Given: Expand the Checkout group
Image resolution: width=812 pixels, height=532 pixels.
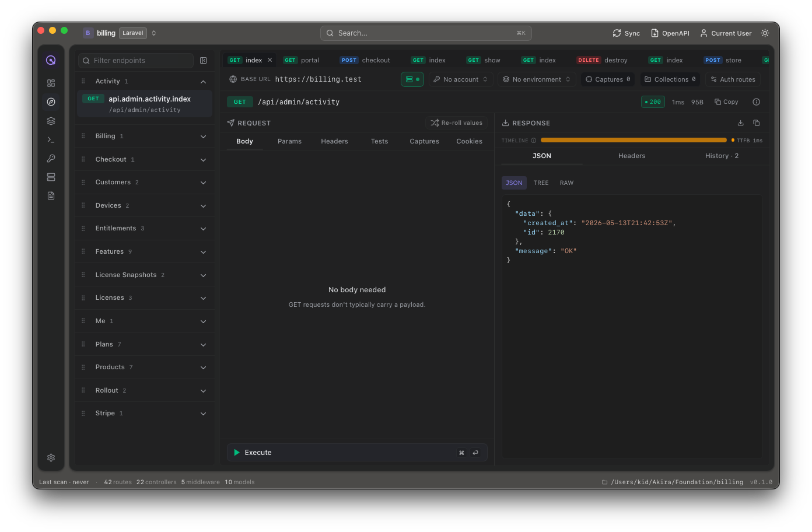Looking at the screenshot, I should tap(203, 160).
